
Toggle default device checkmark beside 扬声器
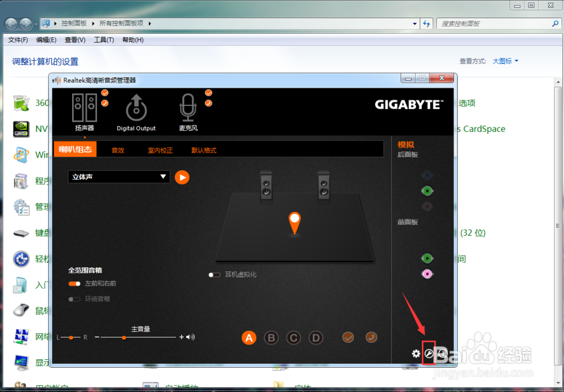[105, 93]
